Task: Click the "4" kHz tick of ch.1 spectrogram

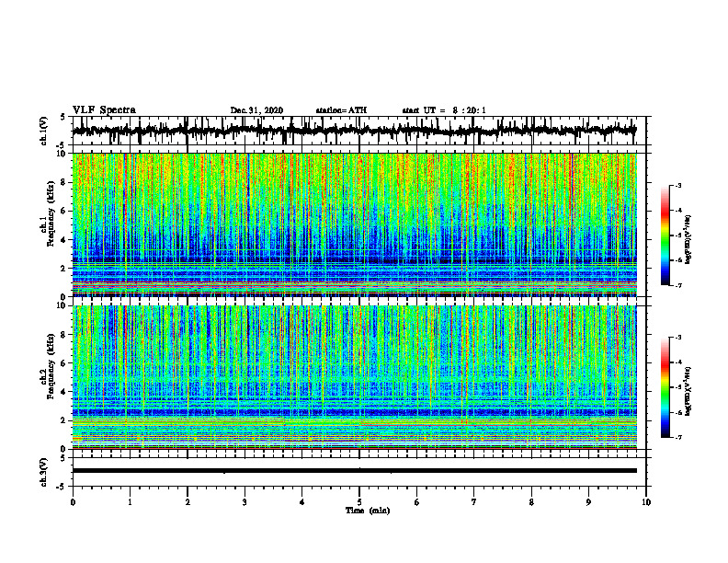Action: pyautogui.click(x=63, y=240)
